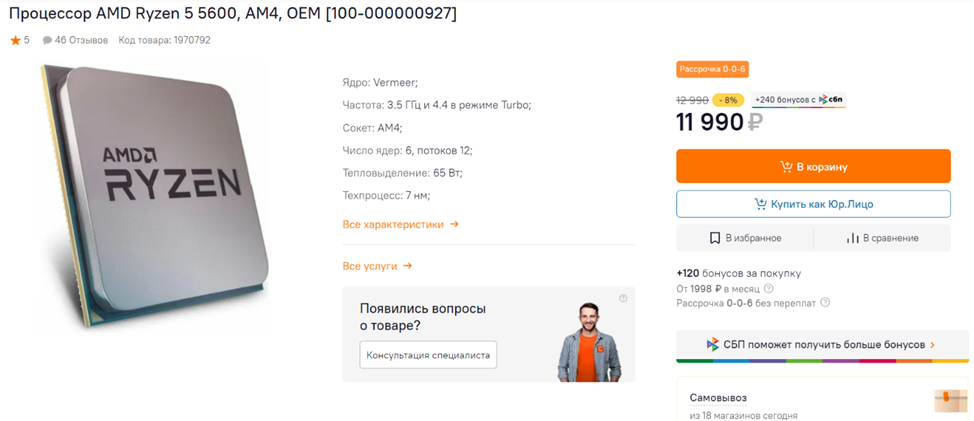Click the reviews speech bubble icon
Image resolution: width=974 pixels, height=421 pixels.
pos(47,41)
